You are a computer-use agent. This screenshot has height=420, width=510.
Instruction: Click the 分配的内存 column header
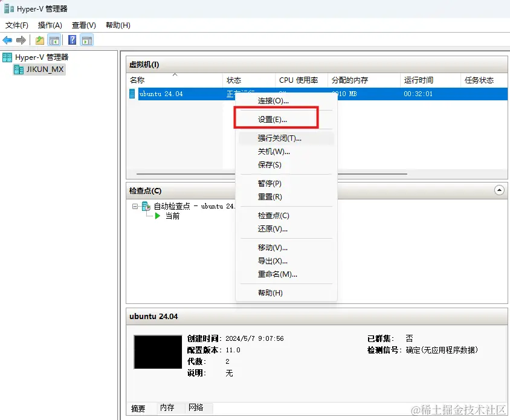coord(364,80)
